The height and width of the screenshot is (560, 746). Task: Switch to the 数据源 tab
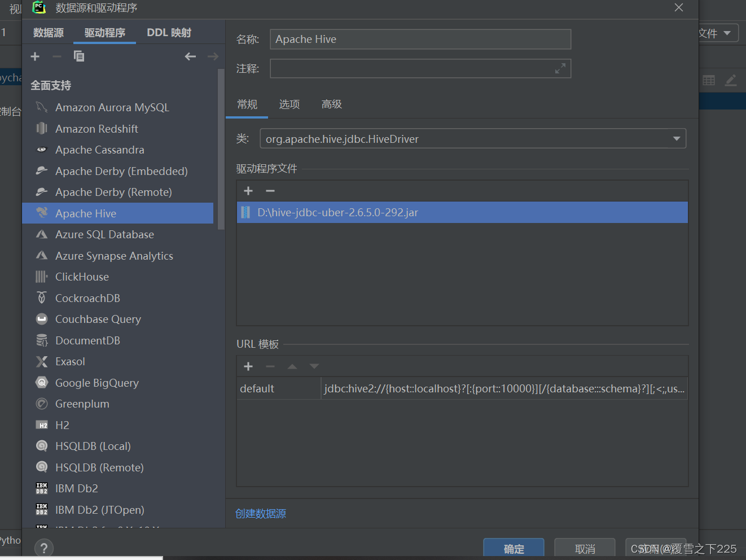(49, 33)
